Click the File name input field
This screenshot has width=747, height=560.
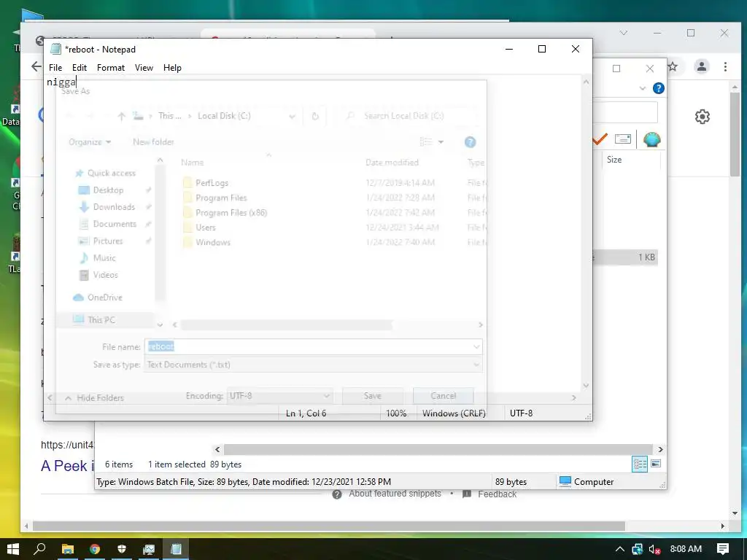[314, 346]
